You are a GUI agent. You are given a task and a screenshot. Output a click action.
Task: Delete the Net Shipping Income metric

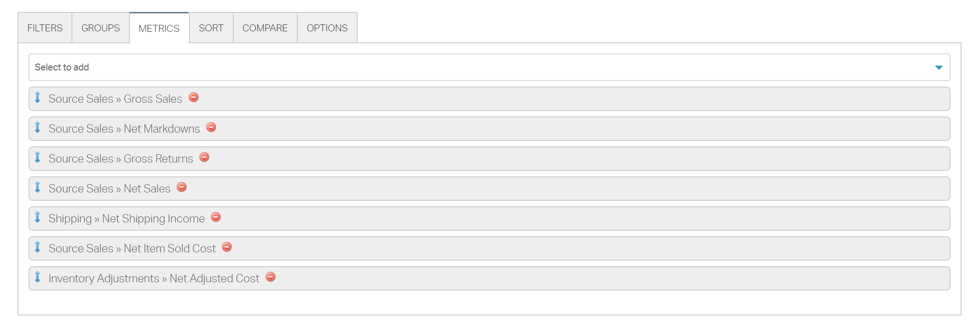point(216,217)
